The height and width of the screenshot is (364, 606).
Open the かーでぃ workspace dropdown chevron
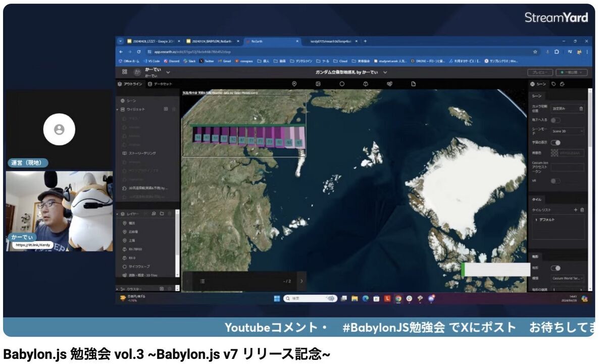point(168,72)
